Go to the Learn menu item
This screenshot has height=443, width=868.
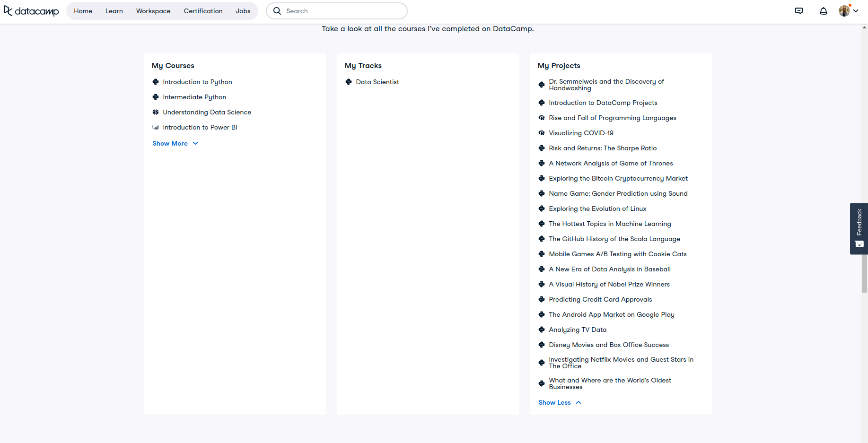114,11
